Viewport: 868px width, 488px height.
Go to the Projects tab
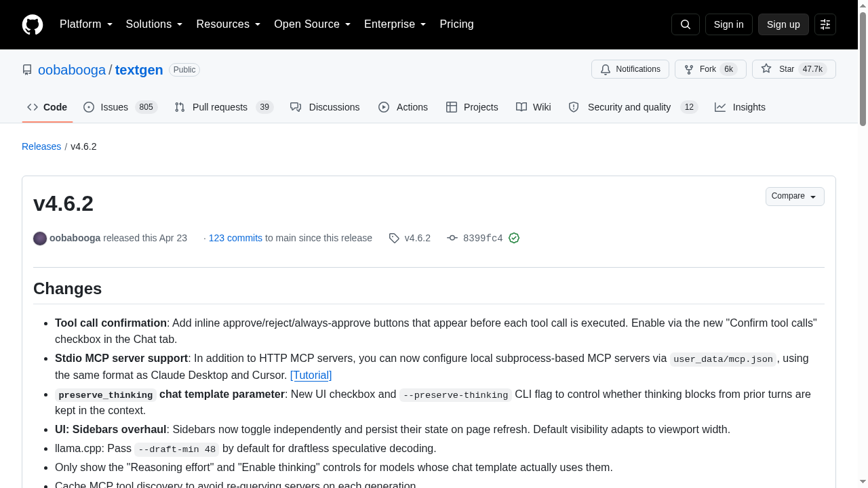tap(472, 107)
